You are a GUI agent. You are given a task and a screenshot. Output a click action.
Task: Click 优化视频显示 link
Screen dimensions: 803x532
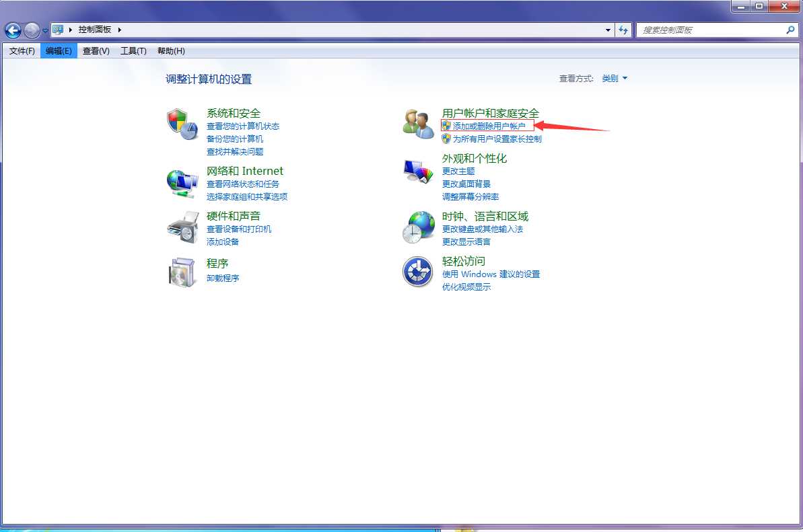[x=466, y=287]
